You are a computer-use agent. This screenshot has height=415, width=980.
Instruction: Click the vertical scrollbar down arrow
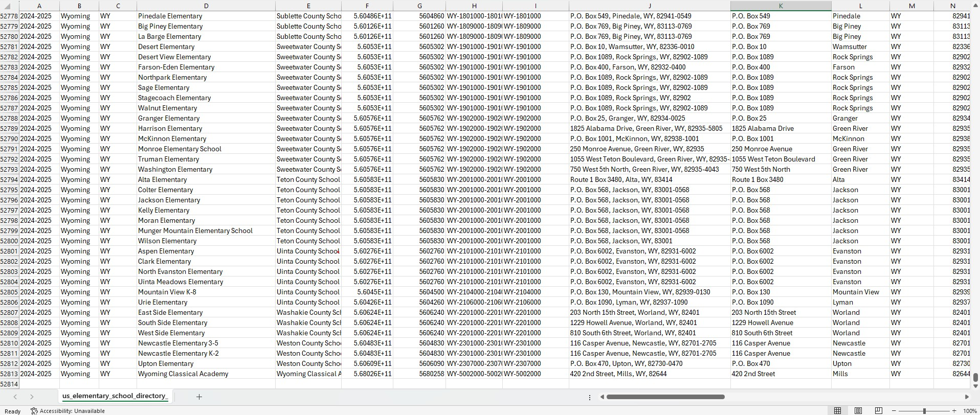(975, 386)
